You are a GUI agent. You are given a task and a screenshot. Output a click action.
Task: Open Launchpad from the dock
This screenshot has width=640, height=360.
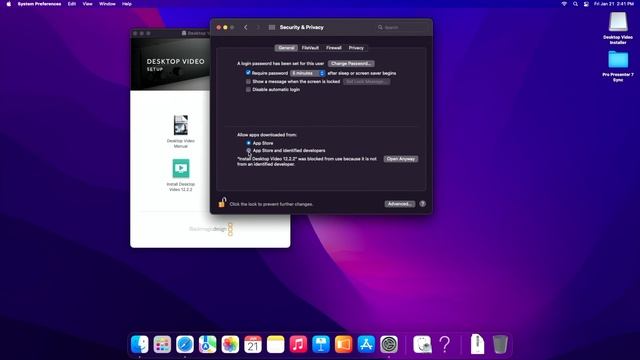point(162,344)
